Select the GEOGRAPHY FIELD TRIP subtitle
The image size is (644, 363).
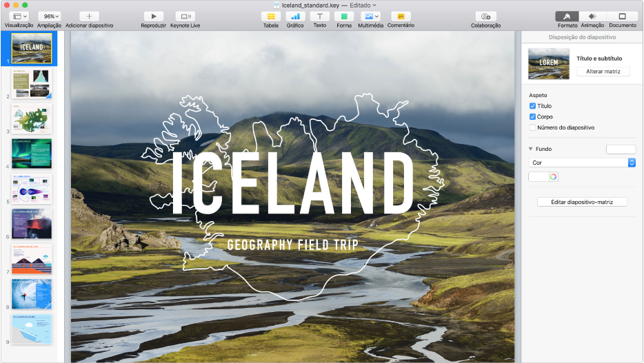pos(292,245)
